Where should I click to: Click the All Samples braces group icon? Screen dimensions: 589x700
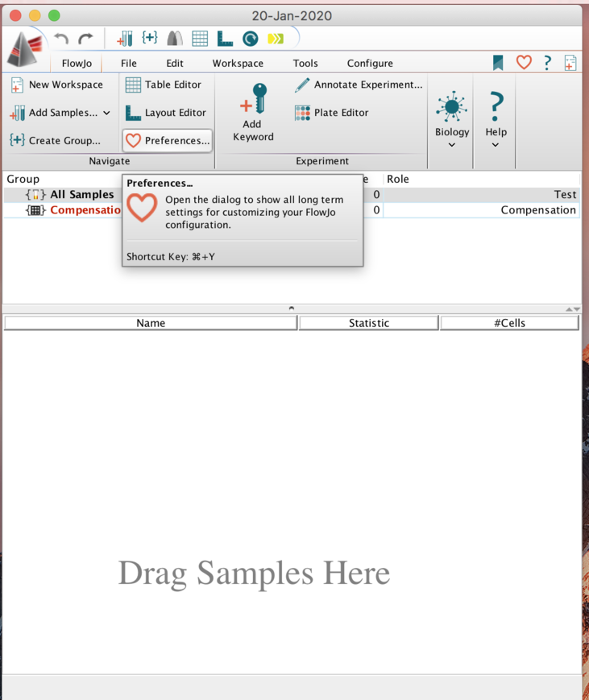point(35,195)
